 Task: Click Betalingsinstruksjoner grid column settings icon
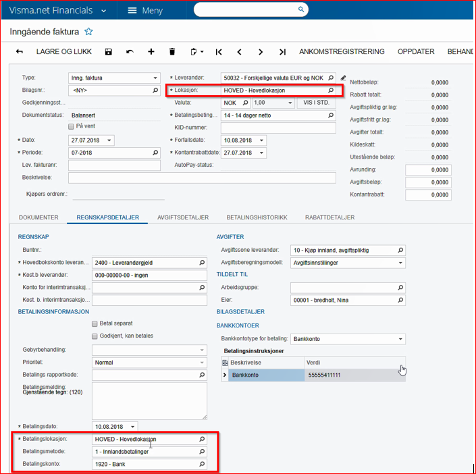tap(225, 363)
